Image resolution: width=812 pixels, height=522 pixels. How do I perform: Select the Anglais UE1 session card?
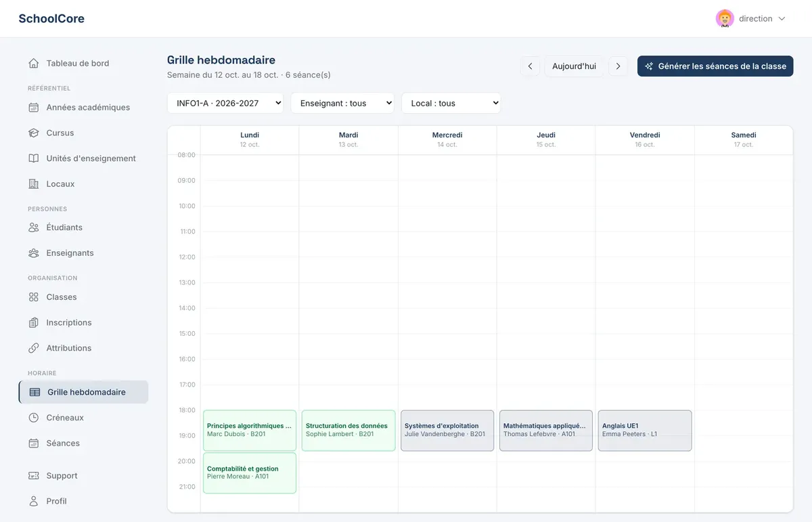coord(645,431)
